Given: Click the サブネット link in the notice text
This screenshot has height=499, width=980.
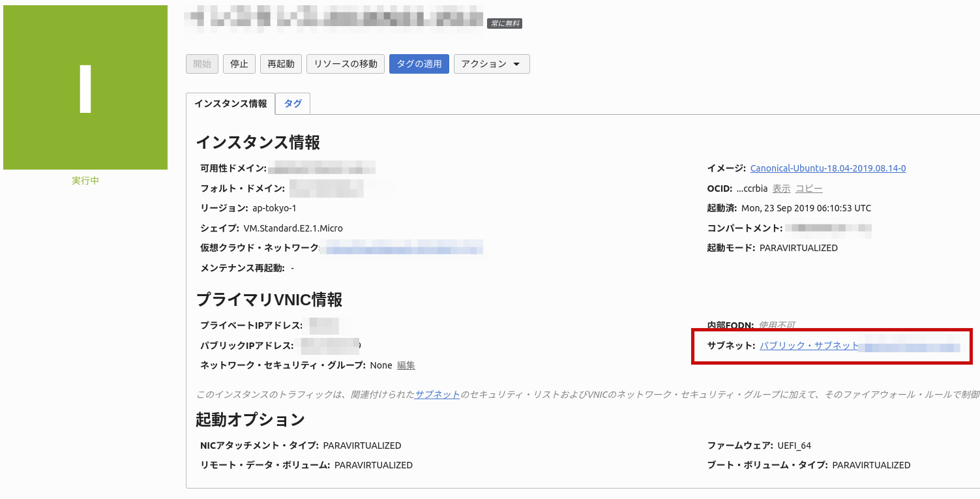Looking at the screenshot, I should click(x=436, y=393).
